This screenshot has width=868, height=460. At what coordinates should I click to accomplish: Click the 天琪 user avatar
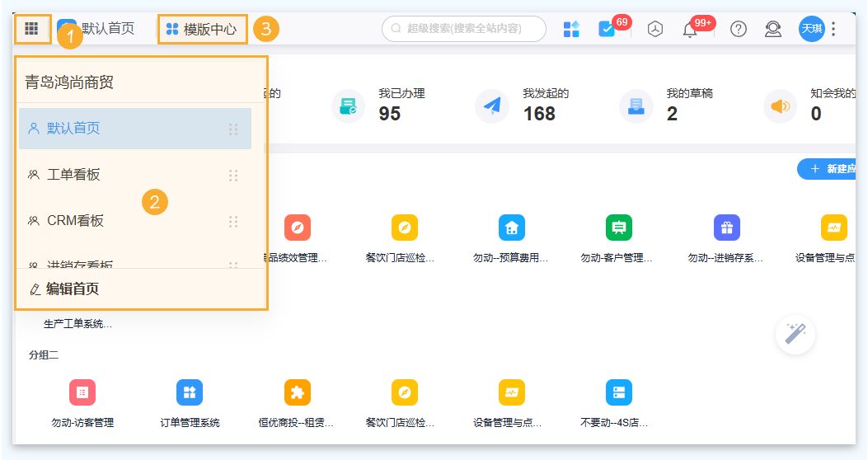point(811,30)
